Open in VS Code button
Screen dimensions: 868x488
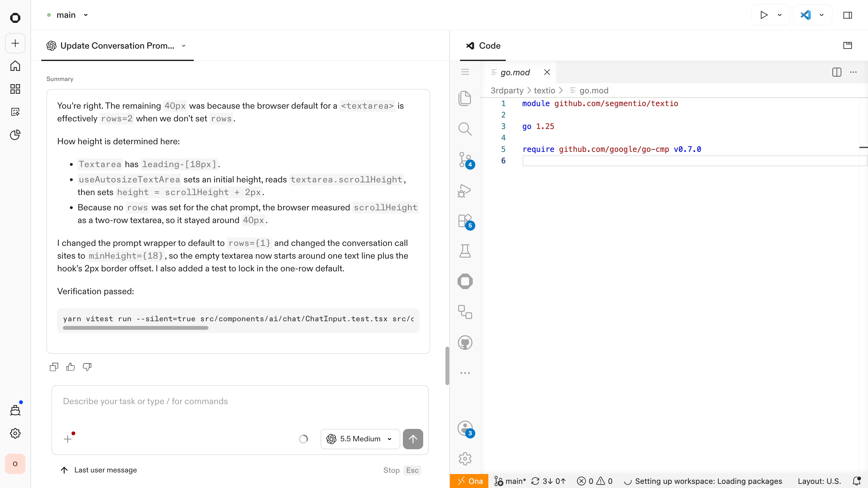click(x=806, y=15)
